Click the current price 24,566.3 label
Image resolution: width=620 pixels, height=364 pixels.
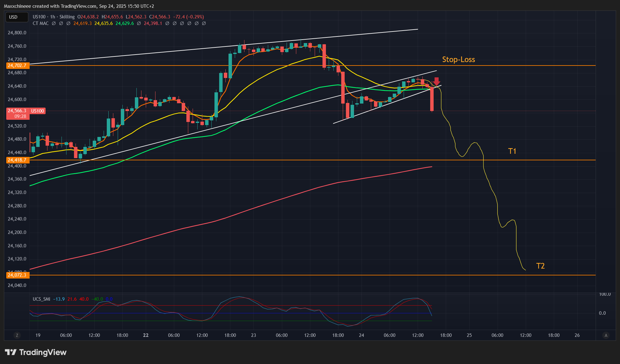(x=18, y=111)
